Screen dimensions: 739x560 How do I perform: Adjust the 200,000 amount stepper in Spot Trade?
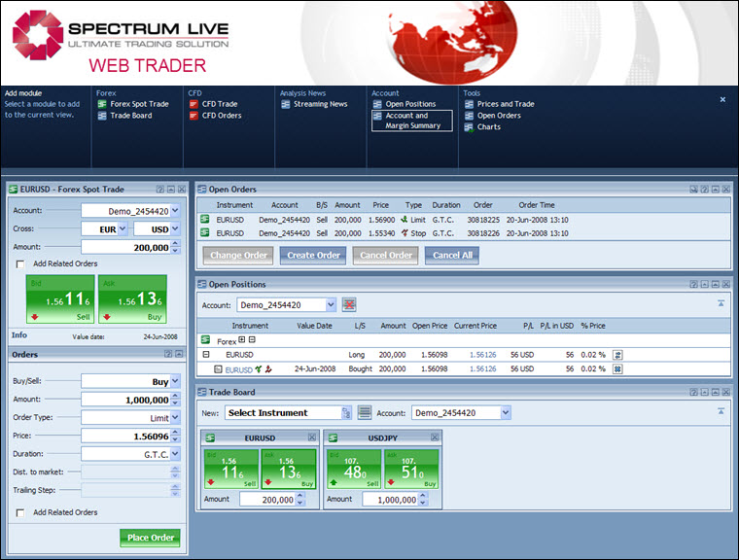(175, 247)
